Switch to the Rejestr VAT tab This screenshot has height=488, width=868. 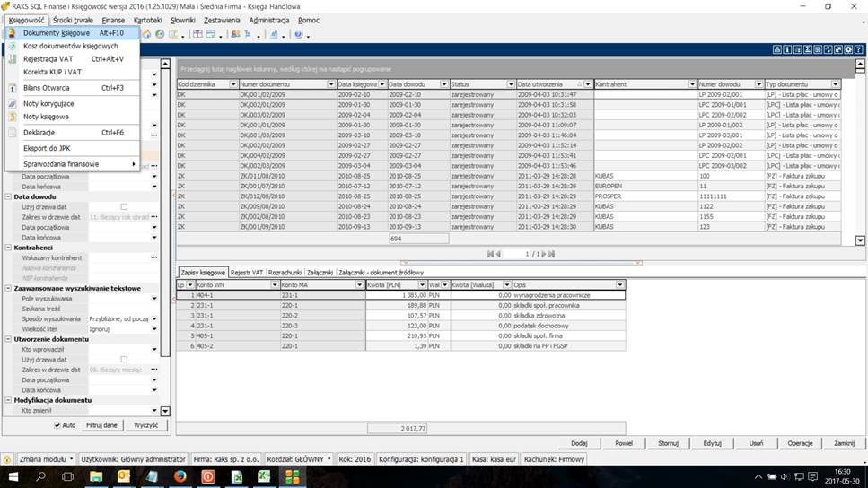click(247, 272)
